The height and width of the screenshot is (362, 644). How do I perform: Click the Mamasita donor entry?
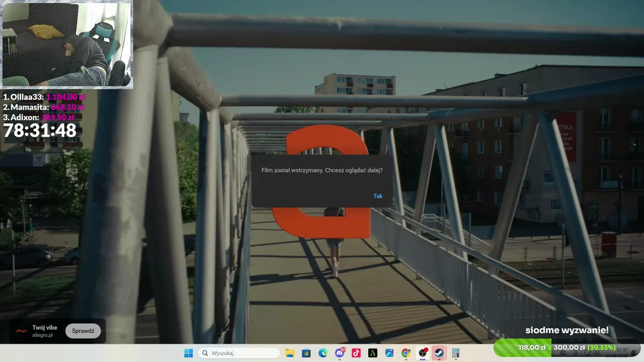[44, 107]
